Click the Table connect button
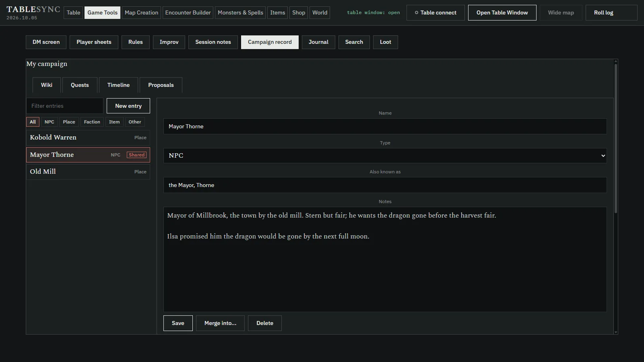This screenshot has height=362, width=644. coord(436,12)
